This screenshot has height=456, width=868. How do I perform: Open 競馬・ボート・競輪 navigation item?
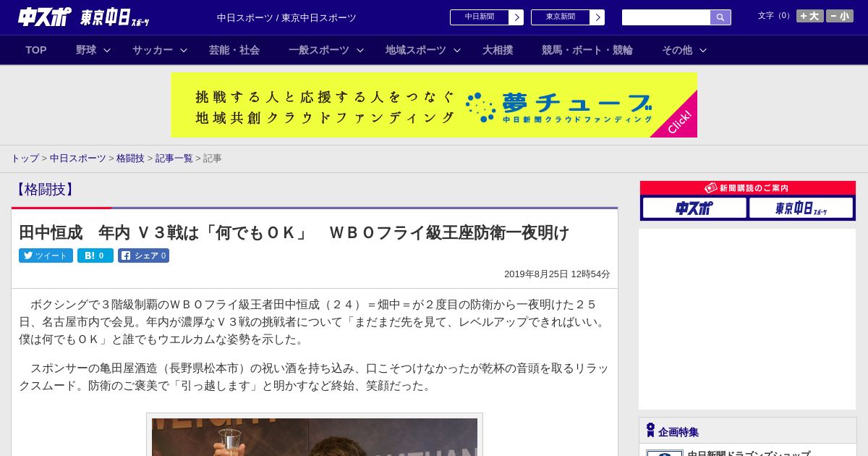click(x=587, y=50)
